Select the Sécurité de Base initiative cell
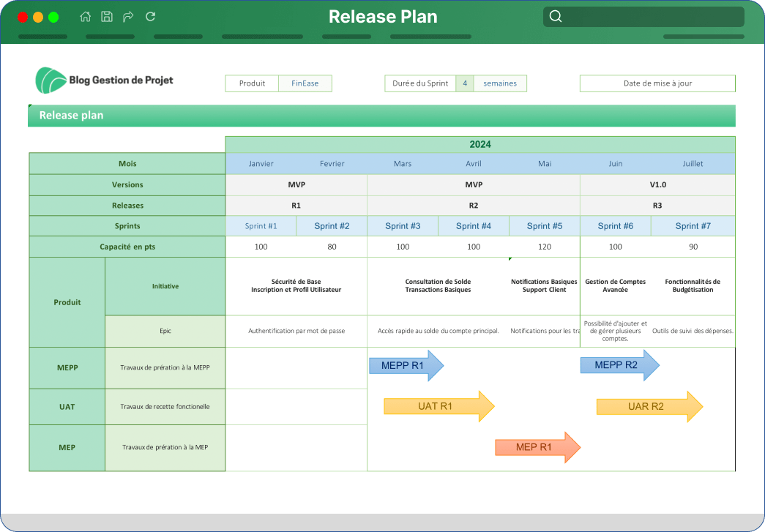Image resolution: width=765 pixels, height=532 pixels. (296, 286)
